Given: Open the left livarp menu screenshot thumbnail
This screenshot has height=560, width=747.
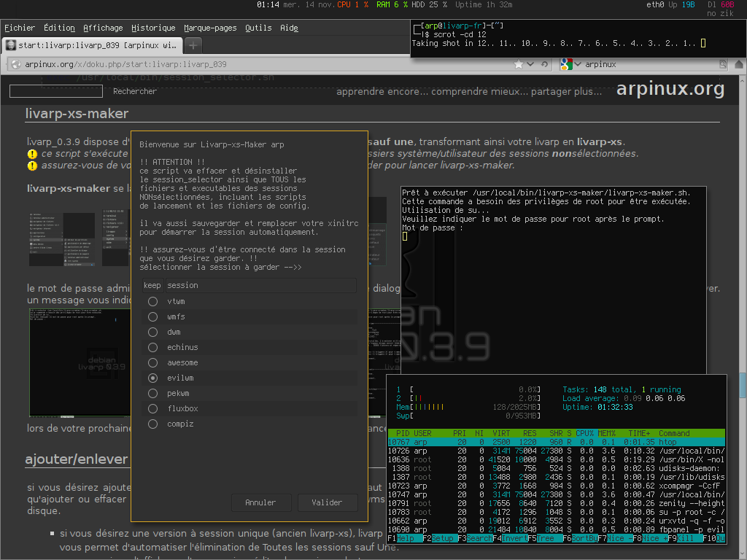Looking at the screenshot, I should point(62,239).
